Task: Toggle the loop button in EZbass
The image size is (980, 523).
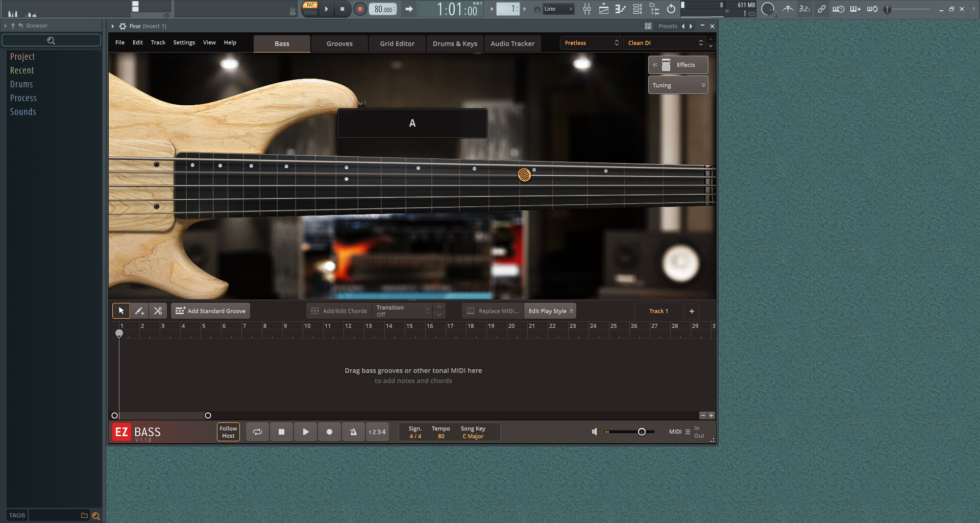Action: point(257,432)
